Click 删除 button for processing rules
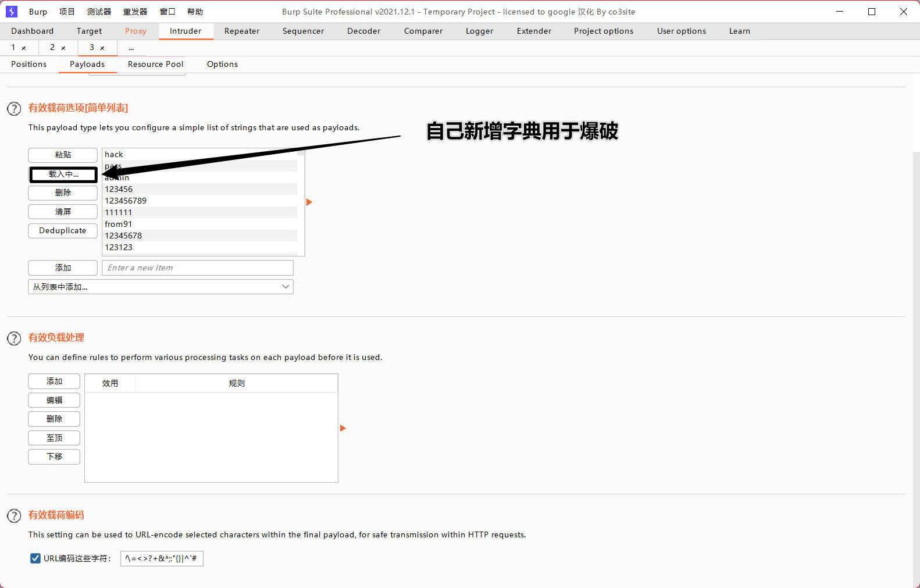920x588 pixels. (54, 419)
